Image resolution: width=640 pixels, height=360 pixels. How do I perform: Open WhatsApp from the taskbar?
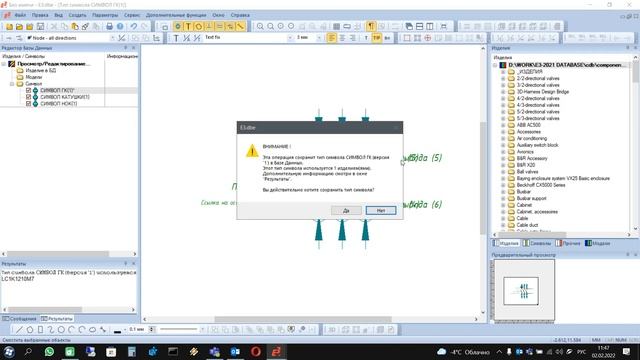coord(49,351)
